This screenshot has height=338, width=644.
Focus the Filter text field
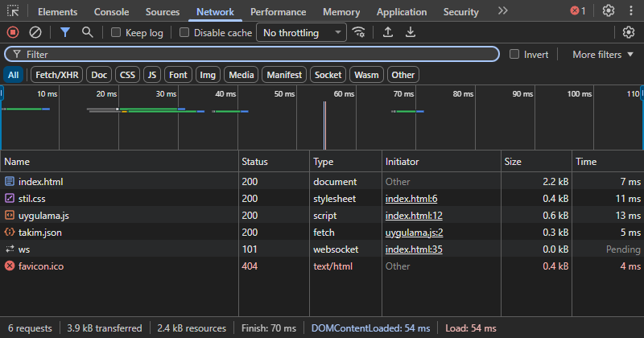click(252, 54)
